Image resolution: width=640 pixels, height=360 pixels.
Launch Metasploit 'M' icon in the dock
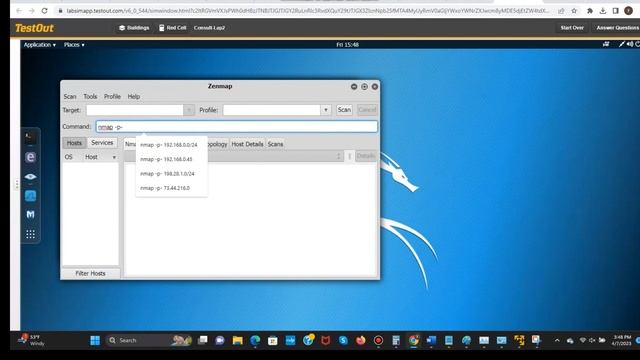pyautogui.click(x=30, y=214)
